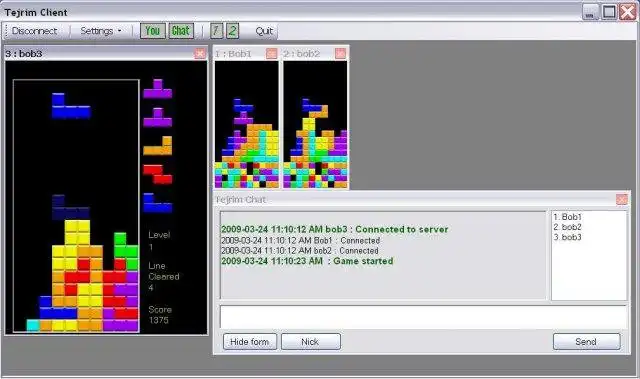The image size is (640, 379).
Task: Click the Level label
Action: pyautogui.click(x=159, y=235)
